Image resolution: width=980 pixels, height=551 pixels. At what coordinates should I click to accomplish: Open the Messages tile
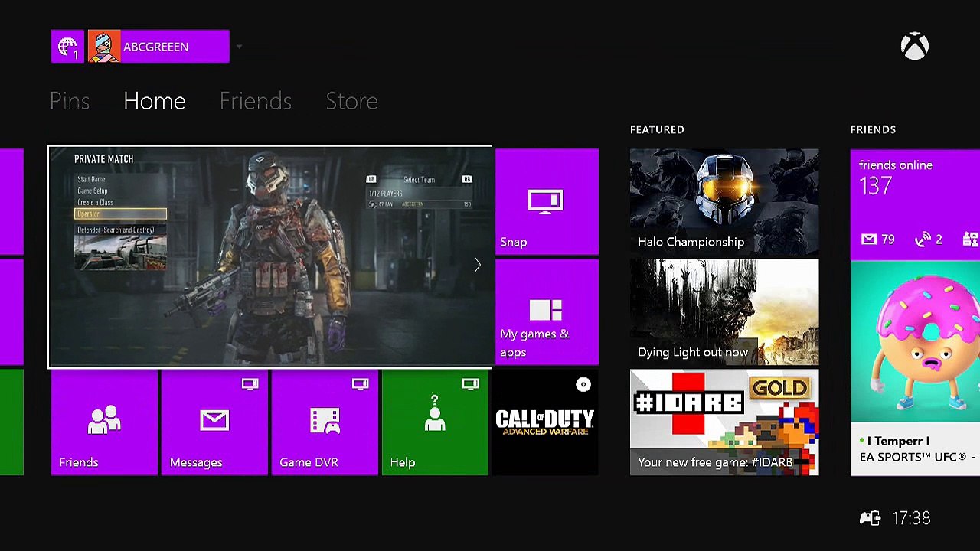(x=214, y=422)
